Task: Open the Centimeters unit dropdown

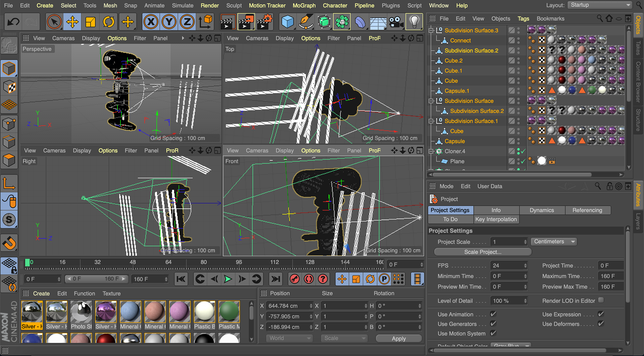Action: tap(554, 242)
